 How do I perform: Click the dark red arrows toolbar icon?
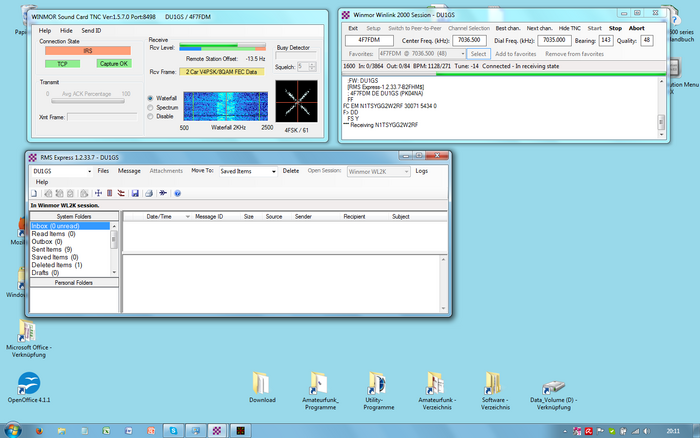[x=121, y=193]
